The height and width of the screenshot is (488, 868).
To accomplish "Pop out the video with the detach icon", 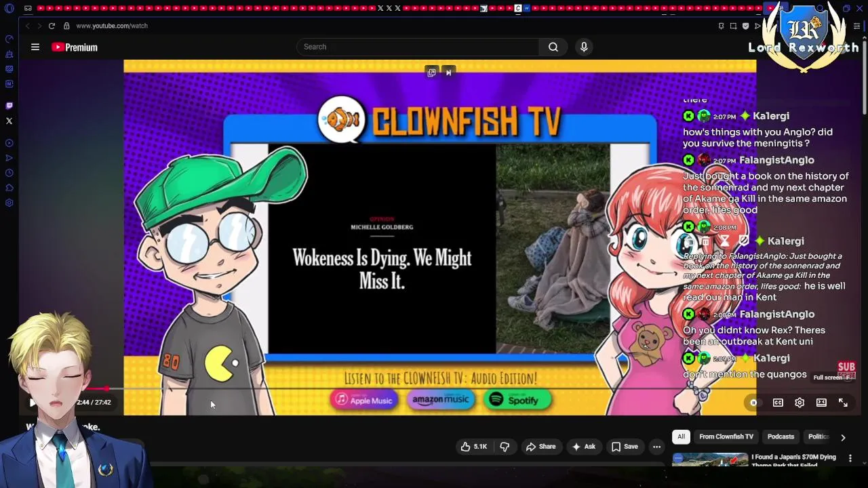I will [431, 73].
